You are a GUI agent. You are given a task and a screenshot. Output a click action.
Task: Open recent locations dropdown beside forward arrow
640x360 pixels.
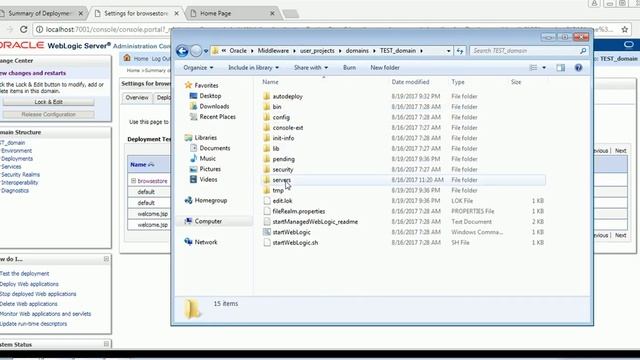point(206,51)
